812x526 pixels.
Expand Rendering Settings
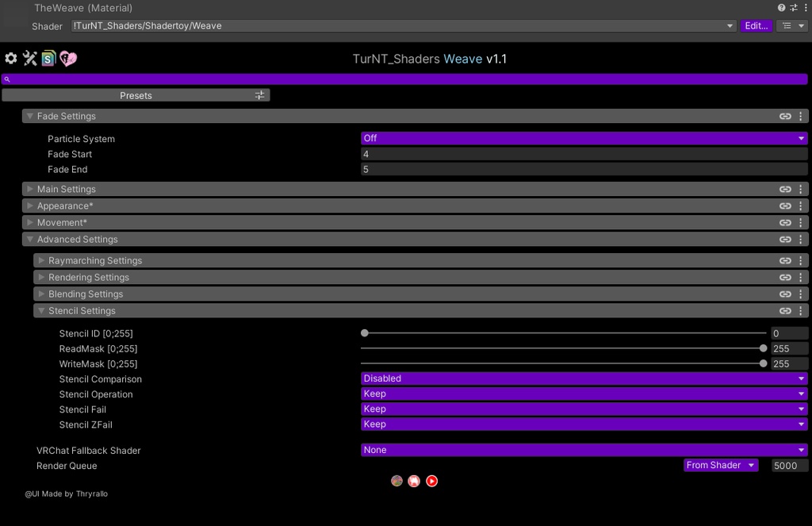pyautogui.click(x=41, y=277)
